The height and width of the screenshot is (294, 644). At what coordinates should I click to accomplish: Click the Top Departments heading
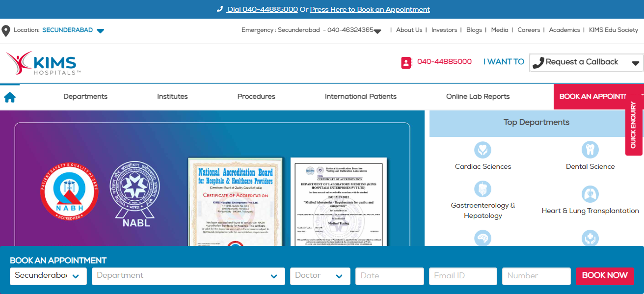tap(537, 123)
